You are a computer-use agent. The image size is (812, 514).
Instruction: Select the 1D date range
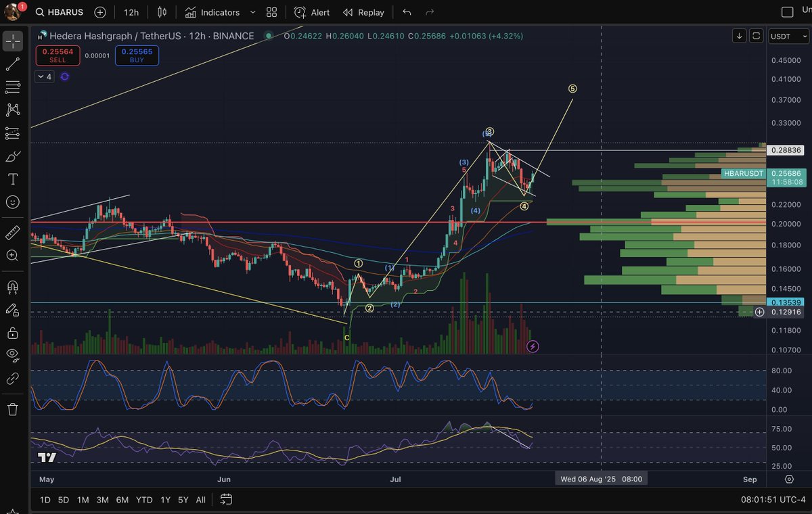45,500
